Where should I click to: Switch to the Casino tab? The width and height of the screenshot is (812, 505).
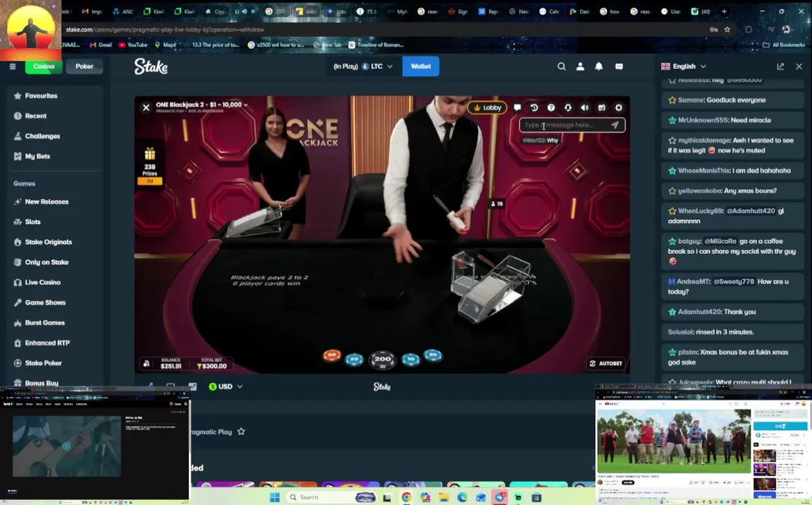44,66
